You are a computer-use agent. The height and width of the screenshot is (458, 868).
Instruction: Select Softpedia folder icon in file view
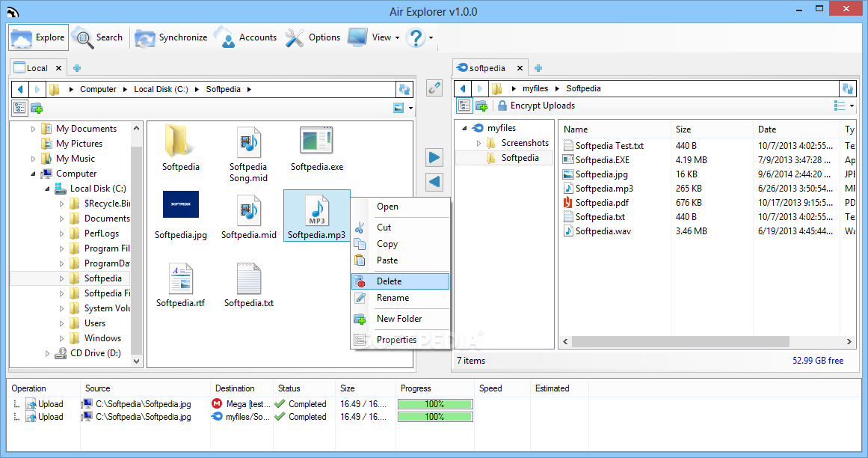[180, 141]
